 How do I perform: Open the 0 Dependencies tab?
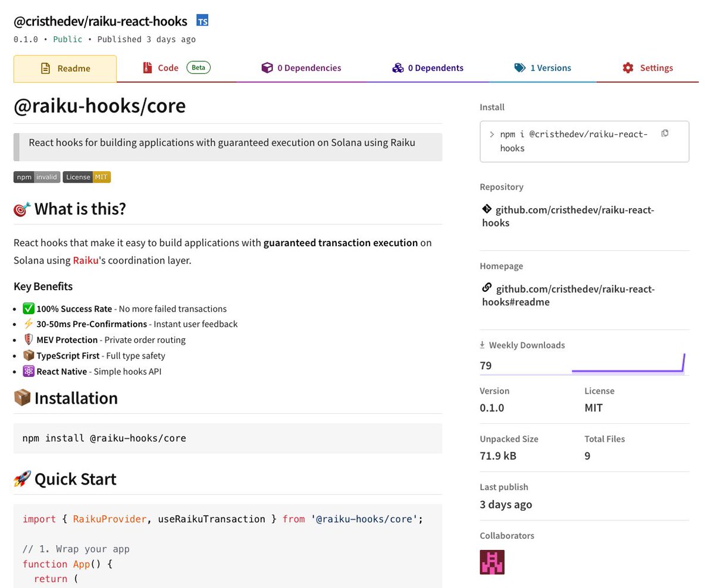(x=301, y=68)
